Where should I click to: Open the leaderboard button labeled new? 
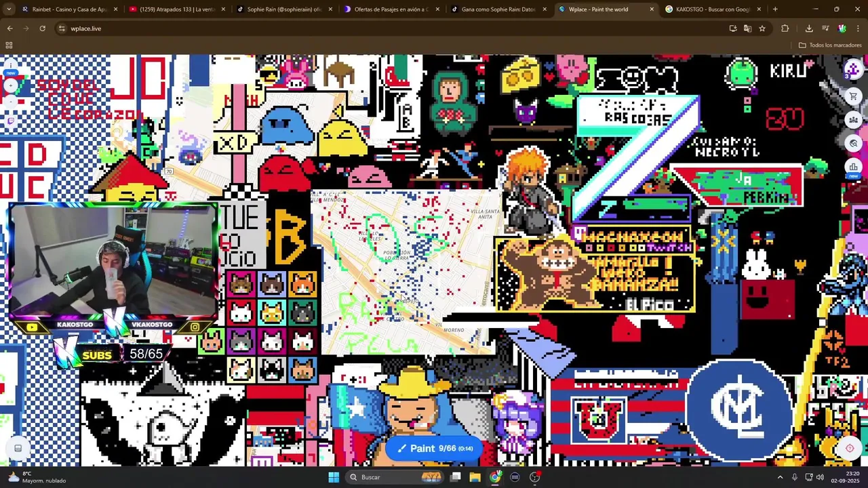(x=853, y=167)
